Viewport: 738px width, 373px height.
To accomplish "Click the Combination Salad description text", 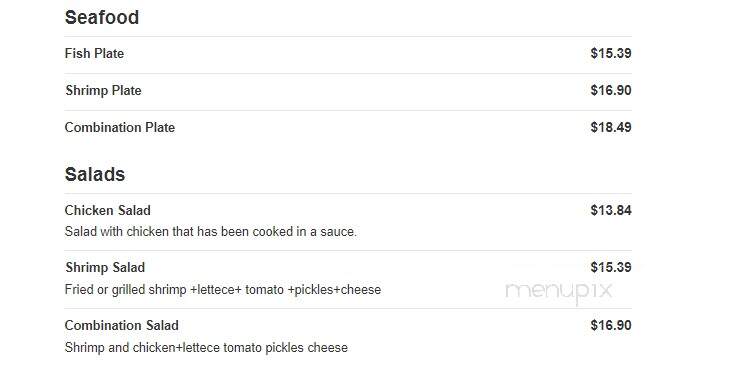I will [x=206, y=348].
